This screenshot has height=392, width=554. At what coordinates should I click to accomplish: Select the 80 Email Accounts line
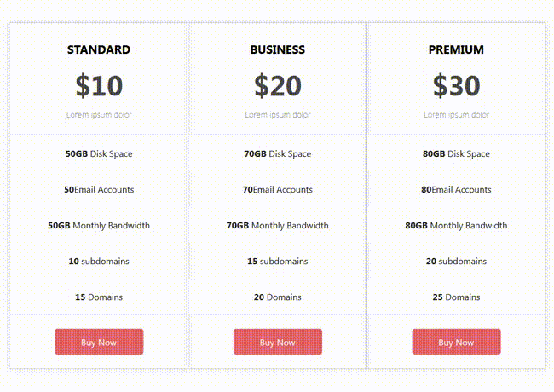pyautogui.click(x=456, y=190)
